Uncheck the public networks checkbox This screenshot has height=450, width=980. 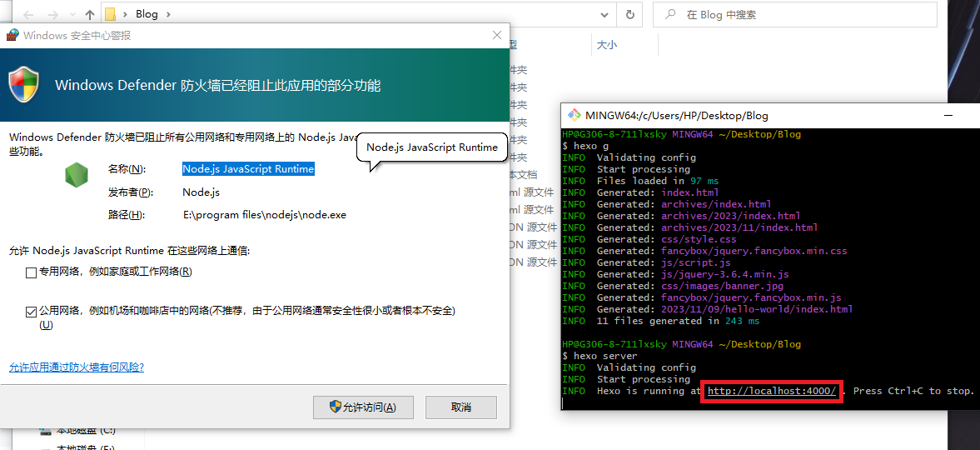(31, 311)
